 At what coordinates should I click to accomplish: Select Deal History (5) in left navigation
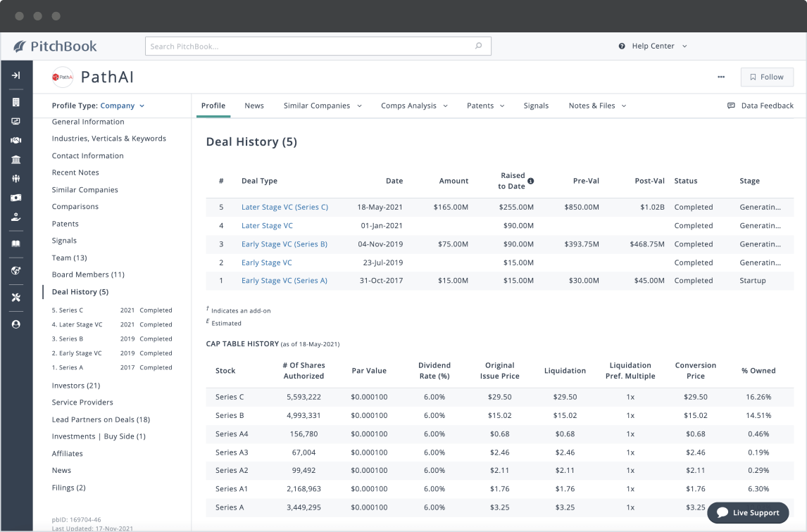click(x=80, y=292)
